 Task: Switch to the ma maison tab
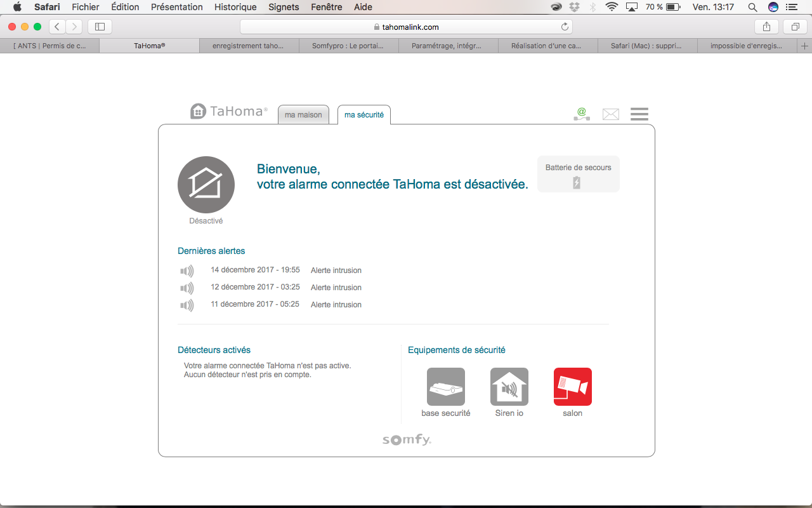point(303,114)
